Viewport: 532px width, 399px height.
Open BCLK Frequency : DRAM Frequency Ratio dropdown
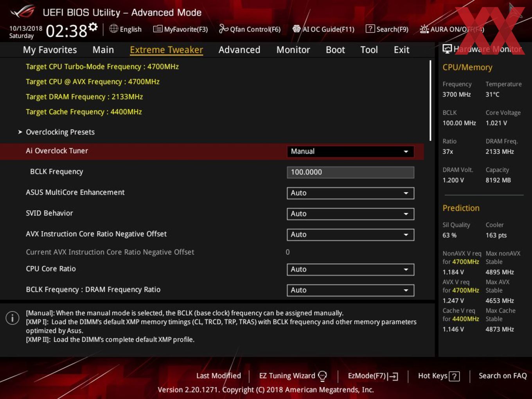pyautogui.click(x=350, y=290)
